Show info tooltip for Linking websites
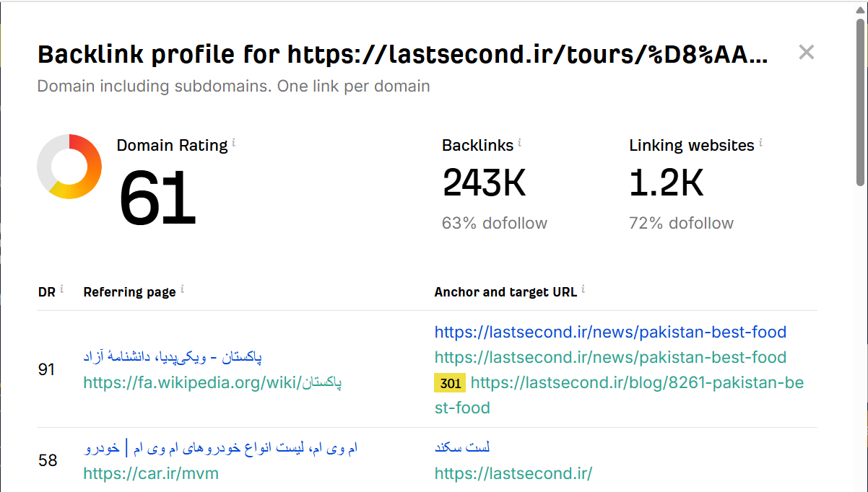The image size is (868, 492). click(761, 144)
